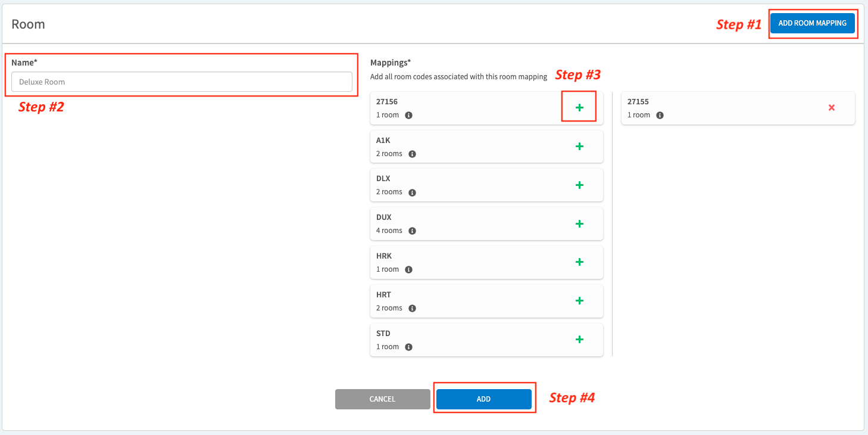Screen dimensions: 868x435
Task: Remove 27155 with the red X
Action: coord(832,108)
